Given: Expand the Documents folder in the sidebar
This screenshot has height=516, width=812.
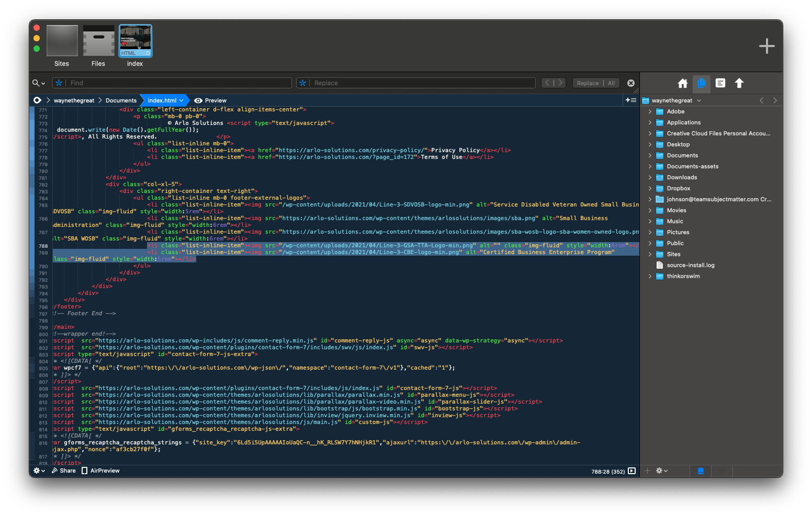Looking at the screenshot, I should [x=650, y=155].
